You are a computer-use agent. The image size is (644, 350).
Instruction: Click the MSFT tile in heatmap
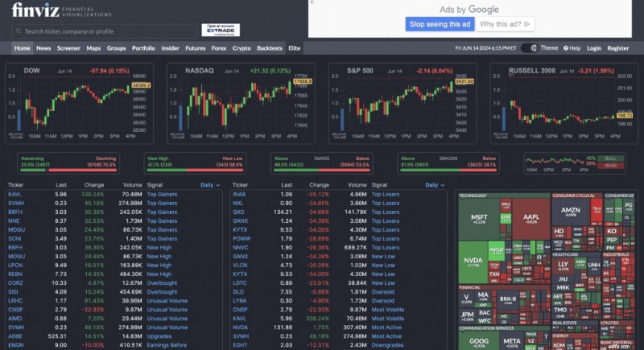pyautogui.click(x=479, y=219)
